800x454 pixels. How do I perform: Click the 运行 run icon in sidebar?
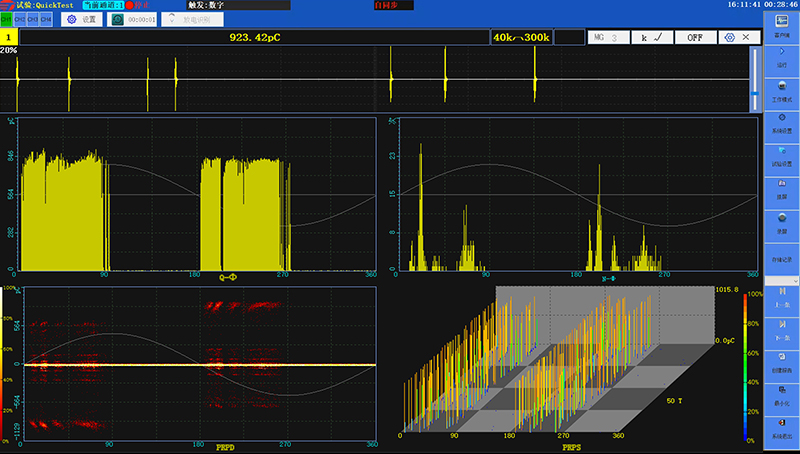pyautogui.click(x=781, y=55)
